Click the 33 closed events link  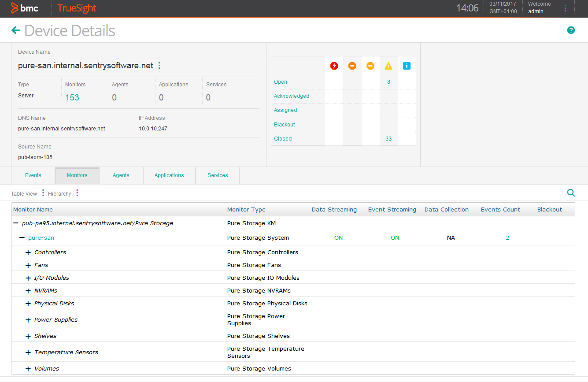click(x=388, y=138)
